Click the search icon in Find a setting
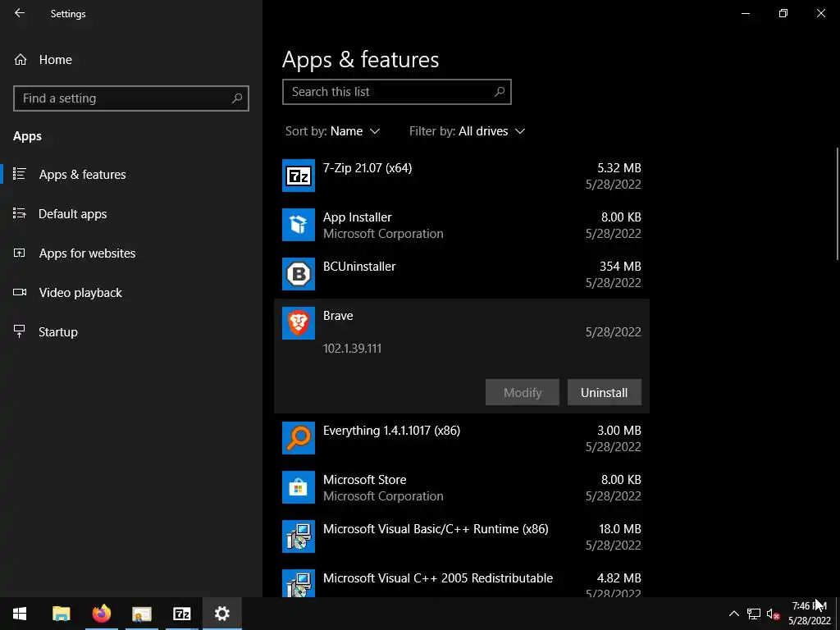840x630 pixels. pos(237,98)
